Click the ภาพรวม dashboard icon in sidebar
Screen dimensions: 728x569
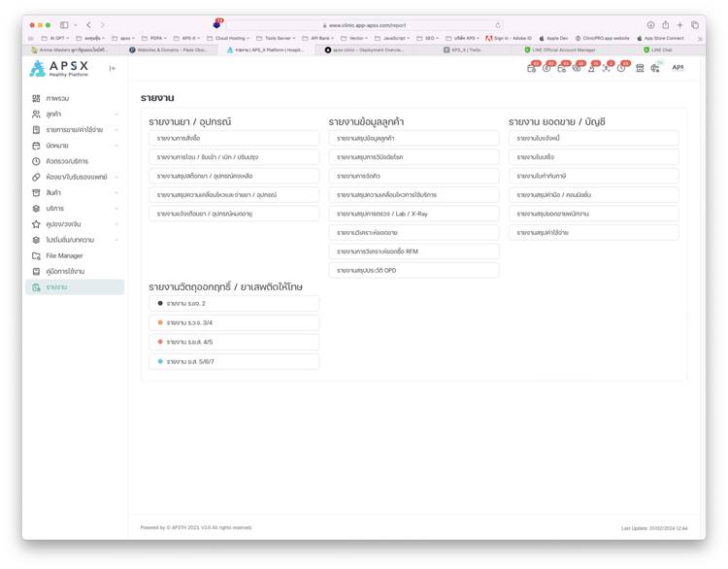click(x=36, y=98)
